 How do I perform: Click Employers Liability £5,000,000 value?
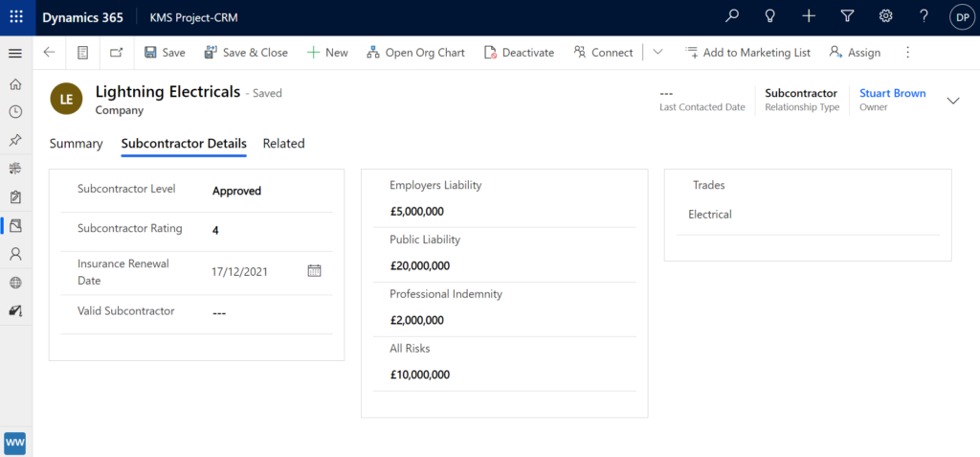[417, 212]
